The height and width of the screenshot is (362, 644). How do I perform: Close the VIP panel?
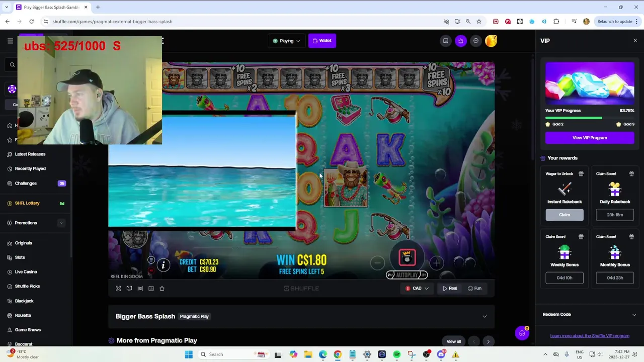coord(635,41)
